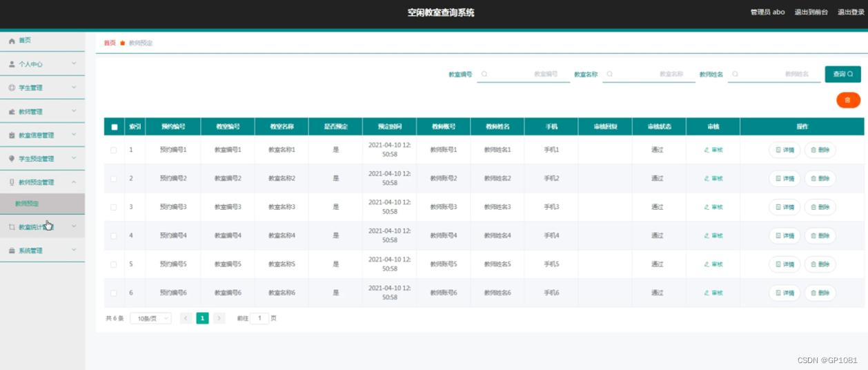Expand the 个人中心 menu chevron

74,64
